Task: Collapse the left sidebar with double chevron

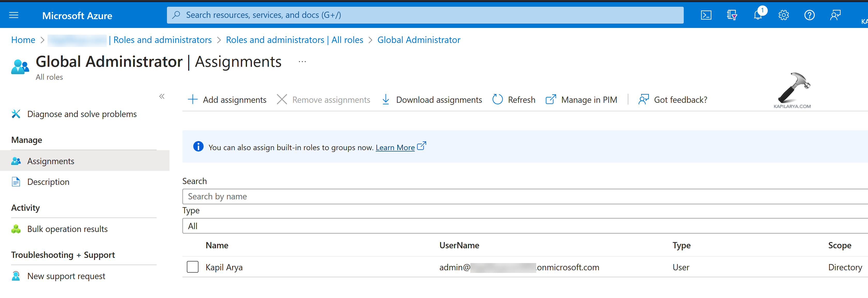Action: click(x=162, y=97)
